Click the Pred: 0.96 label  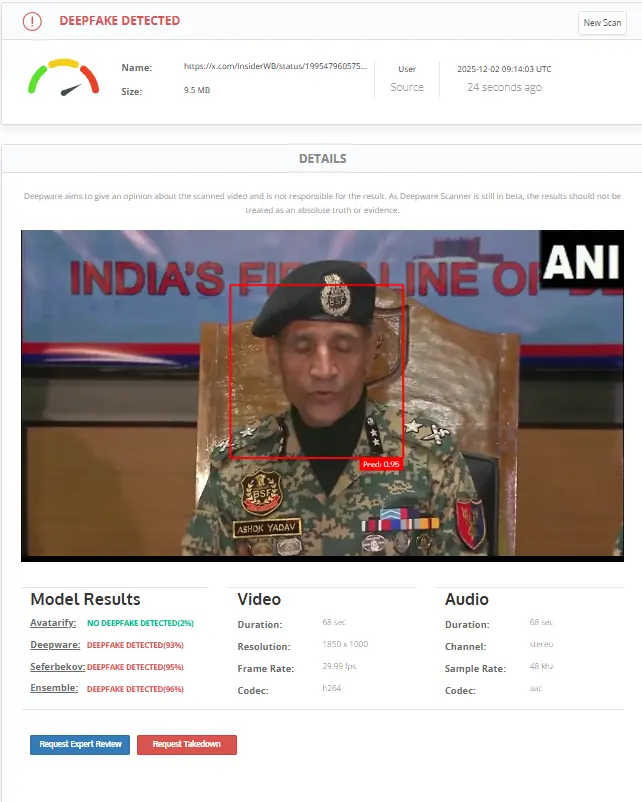[x=381, y=464]
